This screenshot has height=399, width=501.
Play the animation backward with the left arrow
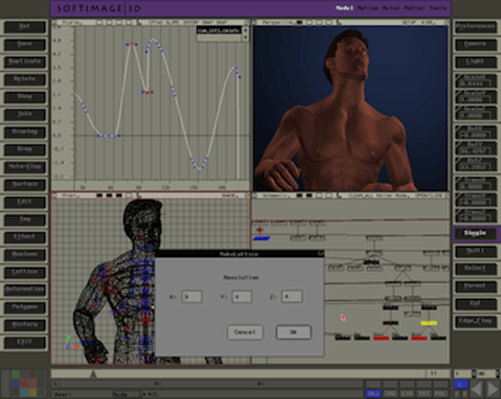tap(476, 389)
